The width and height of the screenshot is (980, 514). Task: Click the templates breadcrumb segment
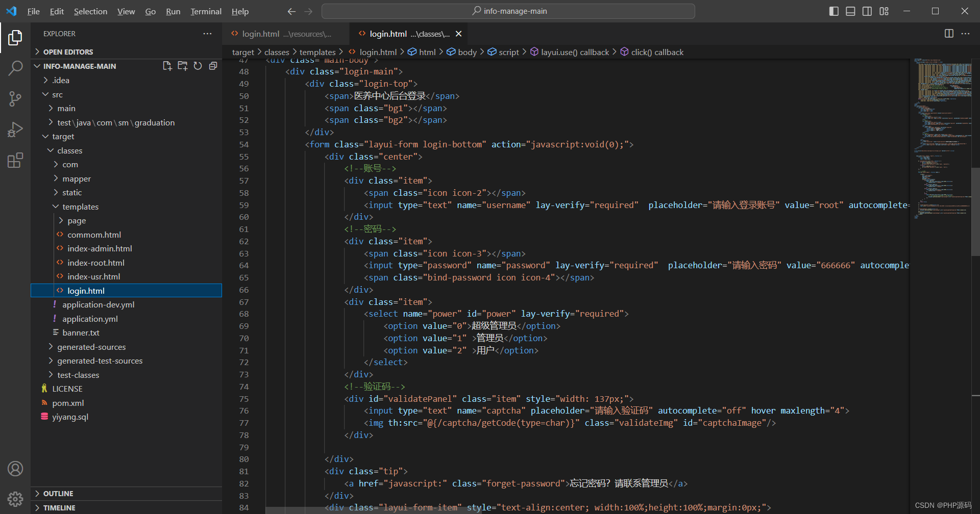pyautogui.click(x=317, y=52)
